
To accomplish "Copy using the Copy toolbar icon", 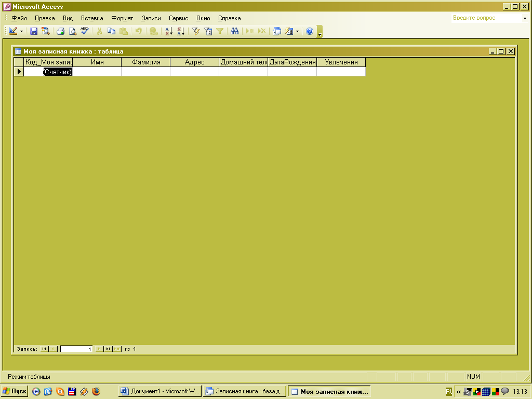I will [111, 31].
